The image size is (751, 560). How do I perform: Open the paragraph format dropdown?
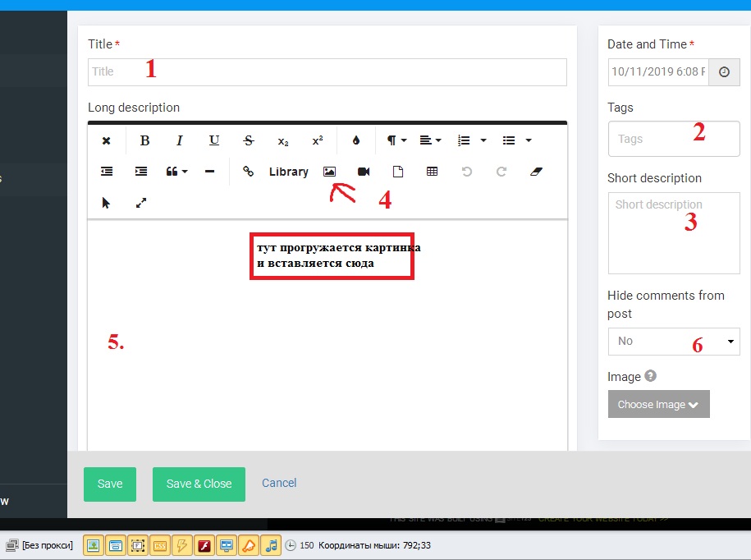[x=396, y=140]
